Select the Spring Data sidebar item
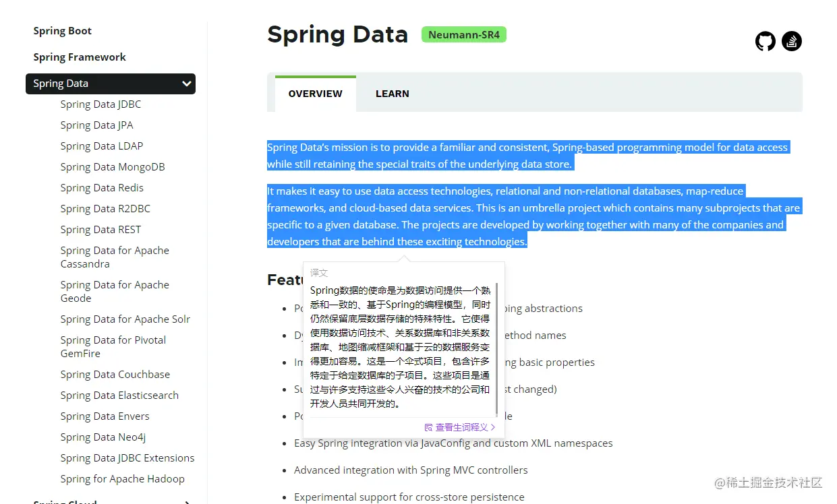The image size is (837, 504). (111, 84)
